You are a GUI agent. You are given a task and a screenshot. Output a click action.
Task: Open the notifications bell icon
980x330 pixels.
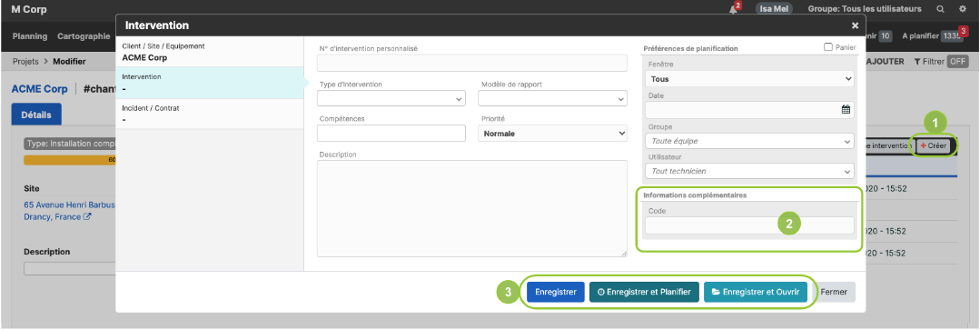click(733, 9)
